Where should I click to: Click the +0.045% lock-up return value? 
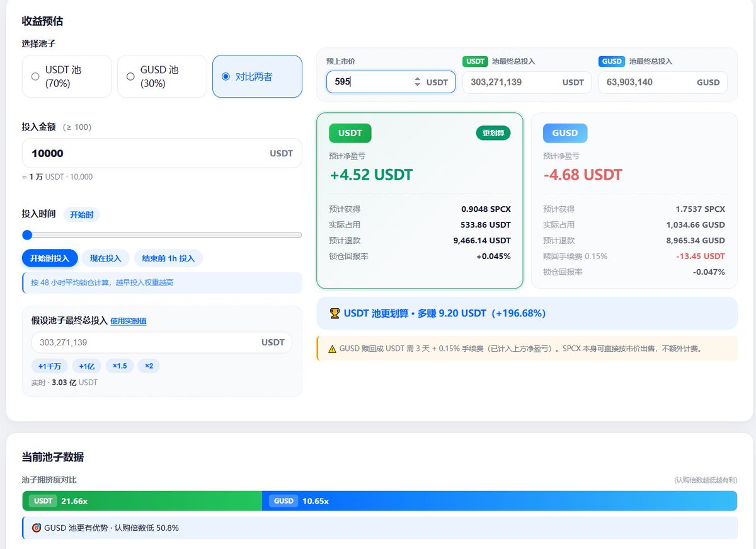tap(493, 257)
